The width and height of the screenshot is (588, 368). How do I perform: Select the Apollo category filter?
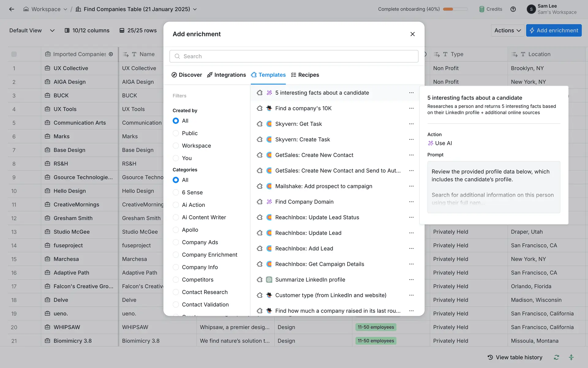pos(176,230)
